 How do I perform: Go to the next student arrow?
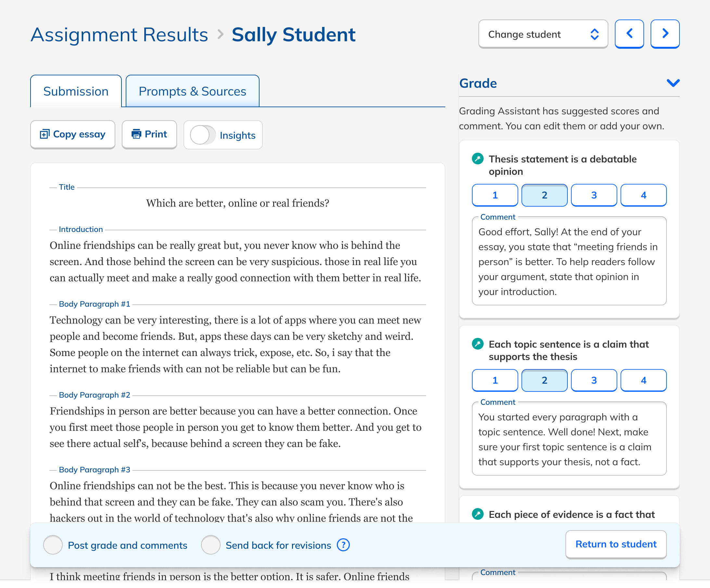click(x=665, y=34)
